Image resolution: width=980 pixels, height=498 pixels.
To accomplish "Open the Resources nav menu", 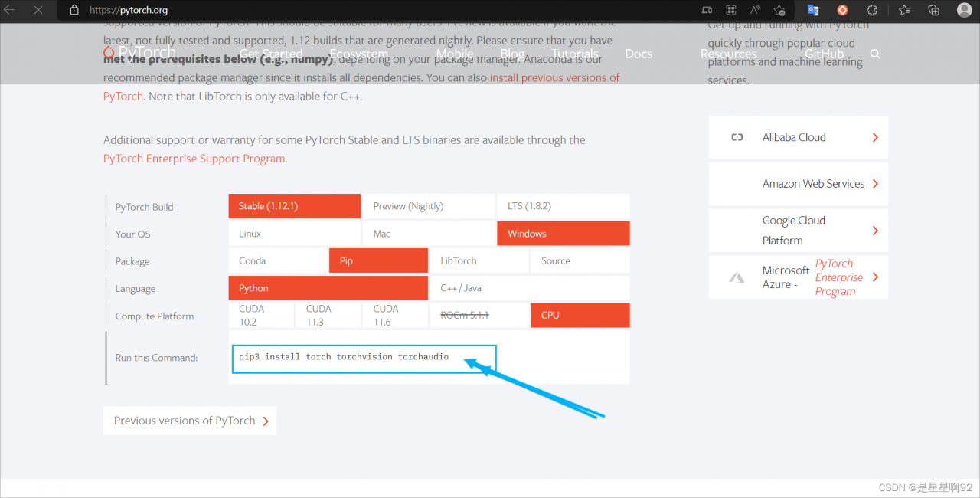I will tap(728, 54).
